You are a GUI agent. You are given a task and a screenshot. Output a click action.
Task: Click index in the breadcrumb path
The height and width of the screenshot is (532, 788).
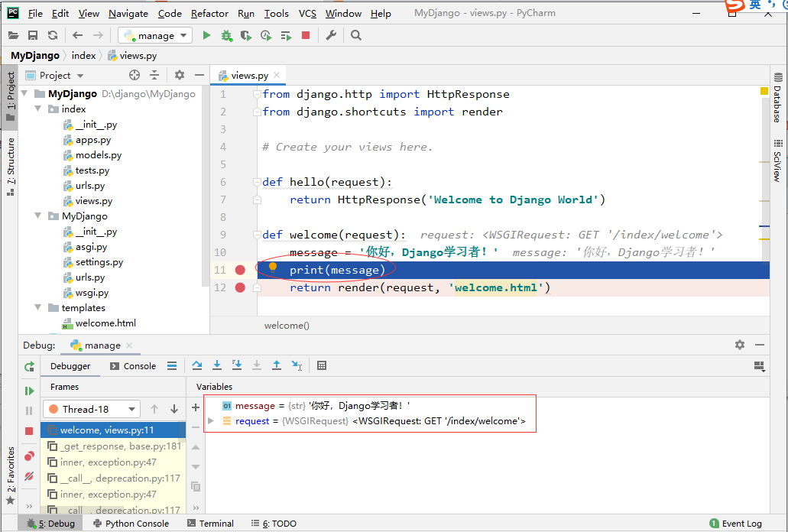[x=83, y=55]
